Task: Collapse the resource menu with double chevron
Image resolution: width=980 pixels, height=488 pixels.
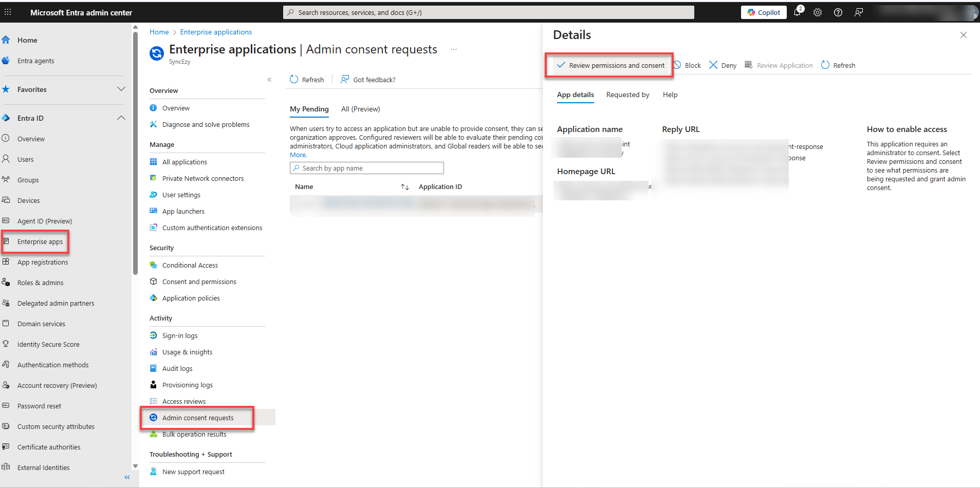Action: [269, 80]
